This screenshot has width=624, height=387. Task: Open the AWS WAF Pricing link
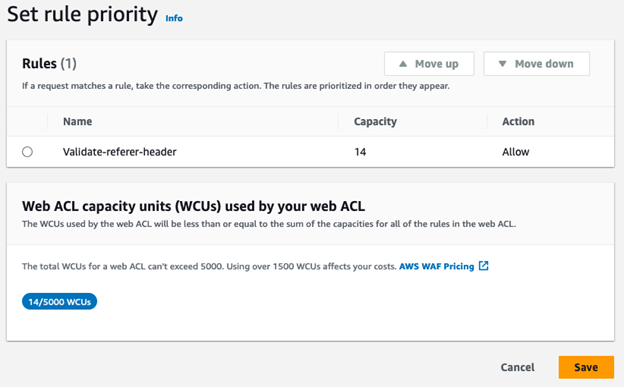[437, 266]
